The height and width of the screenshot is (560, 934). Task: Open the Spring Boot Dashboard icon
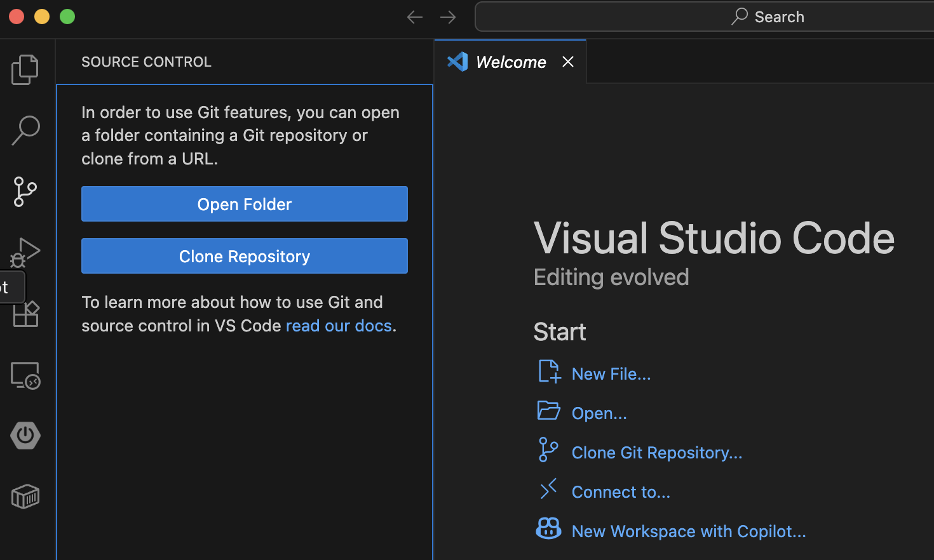pos(25,436)
